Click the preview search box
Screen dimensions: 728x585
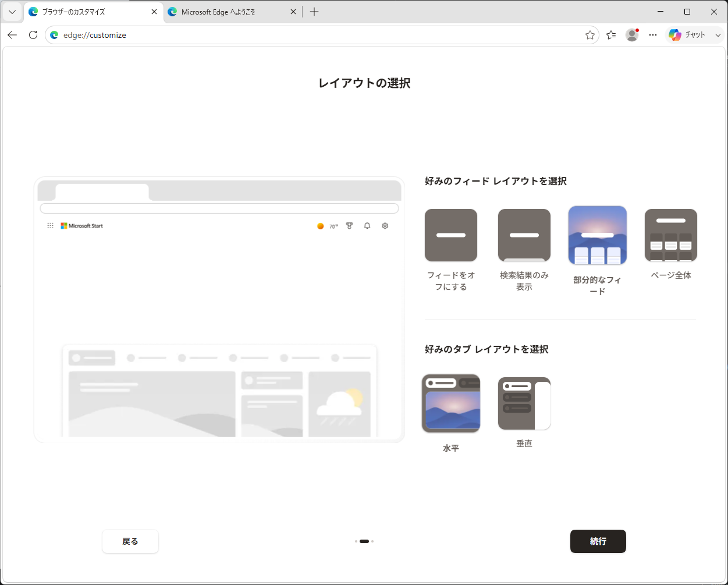(219, 208)
